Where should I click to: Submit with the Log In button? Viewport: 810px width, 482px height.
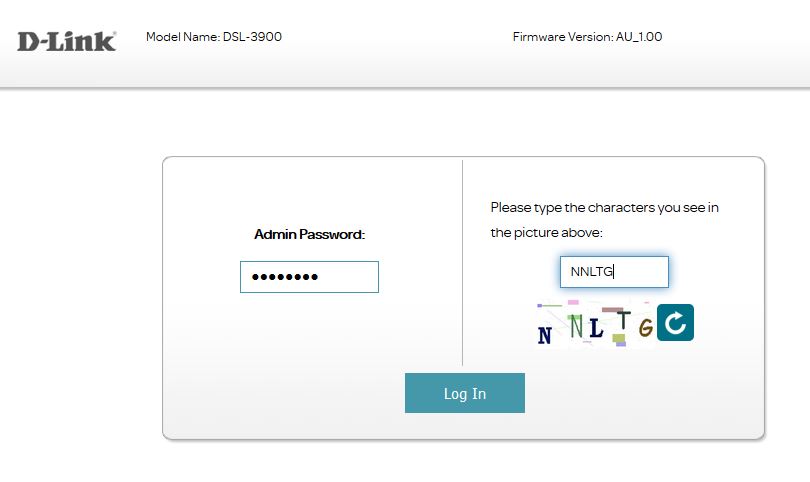tap(465, 393)
